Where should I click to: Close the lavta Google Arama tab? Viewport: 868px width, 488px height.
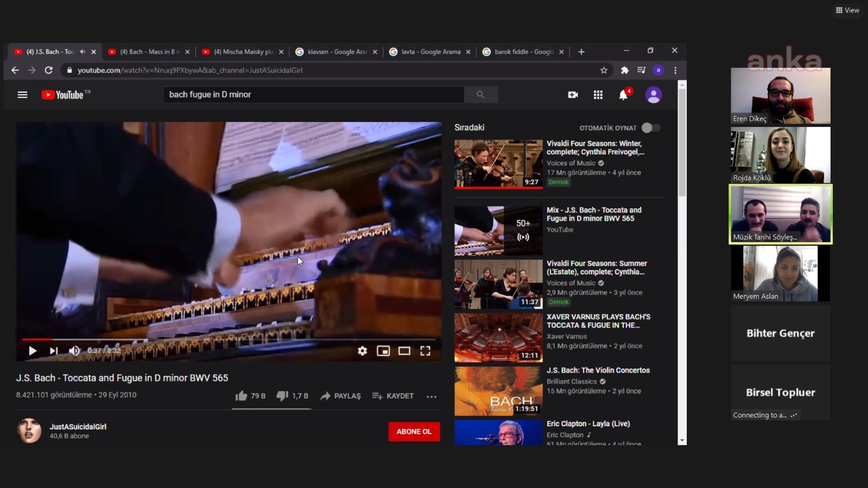tap(468, 52)
